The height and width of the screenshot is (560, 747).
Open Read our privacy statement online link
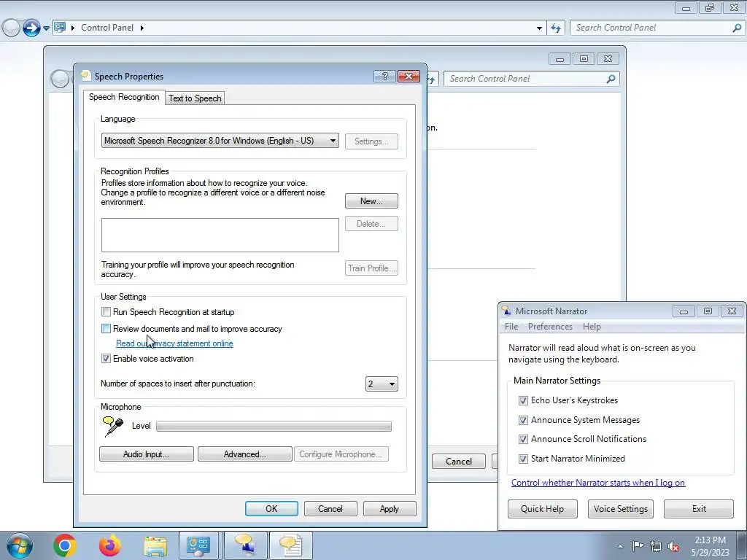(x=174, y=343)
